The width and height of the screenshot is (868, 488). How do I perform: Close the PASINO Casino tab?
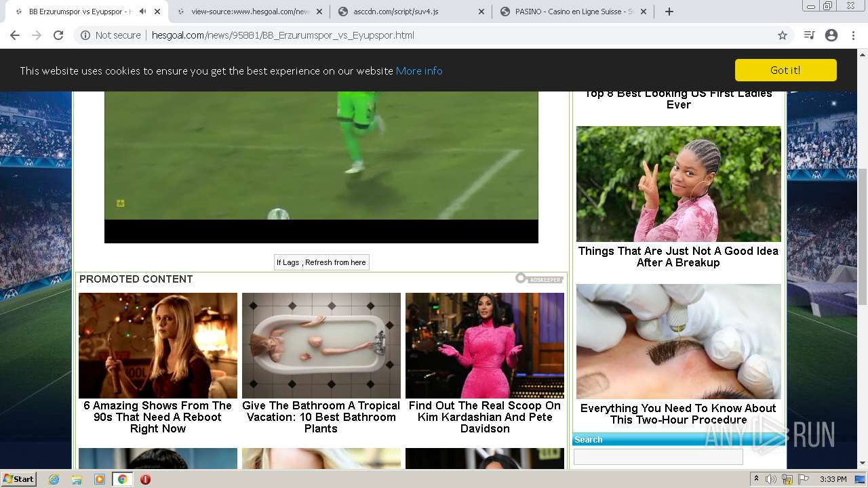pos(644,12)
